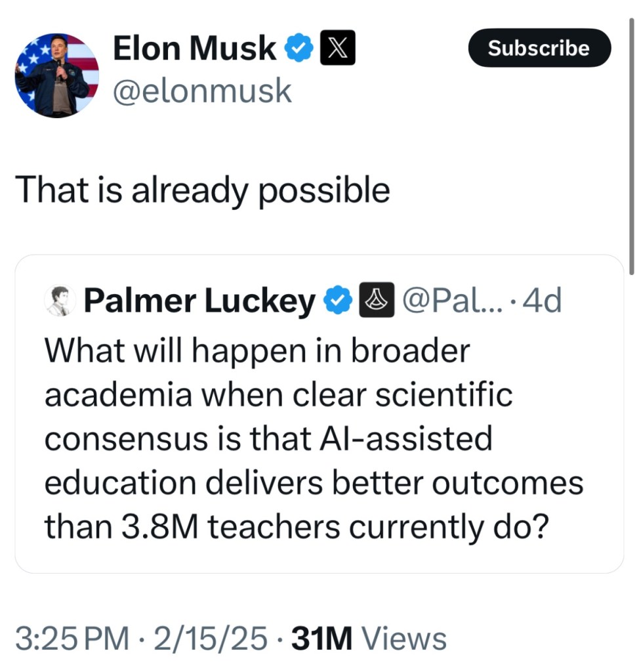This screenshot has width=639, height=672.
Task: Open the small Palmer Luckey avatar
Action: 58,301
